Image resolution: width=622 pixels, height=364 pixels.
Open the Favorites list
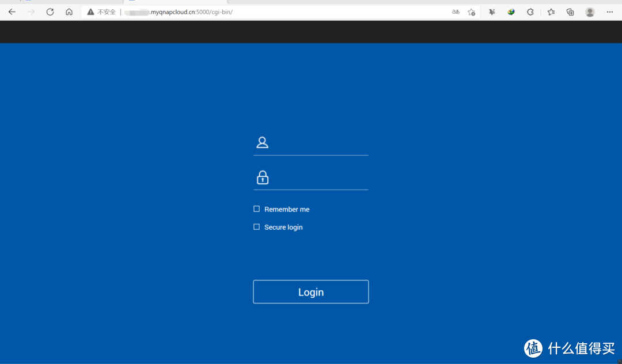(x=551, y=12)
